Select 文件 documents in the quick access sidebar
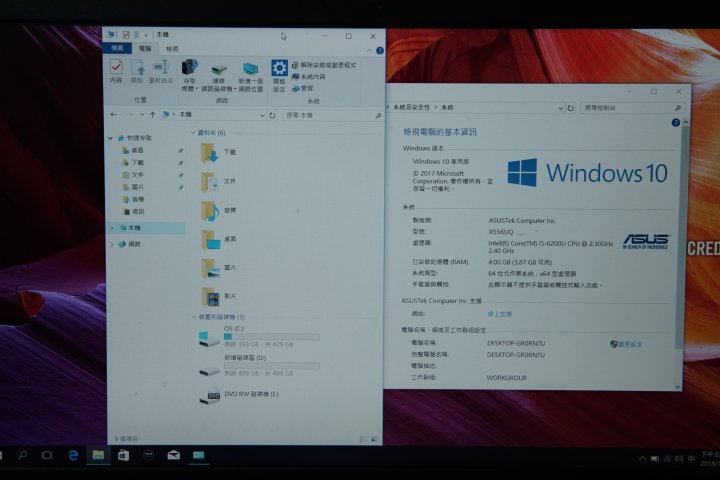Viewport: 720px width, 480px height. 137,175
